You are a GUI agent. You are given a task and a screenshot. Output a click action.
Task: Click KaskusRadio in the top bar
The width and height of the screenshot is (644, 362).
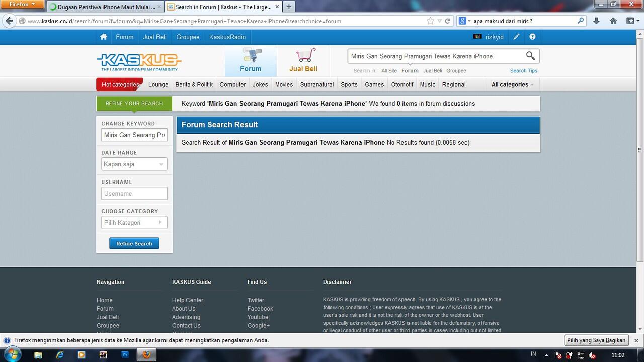click(x=227, y=37)
